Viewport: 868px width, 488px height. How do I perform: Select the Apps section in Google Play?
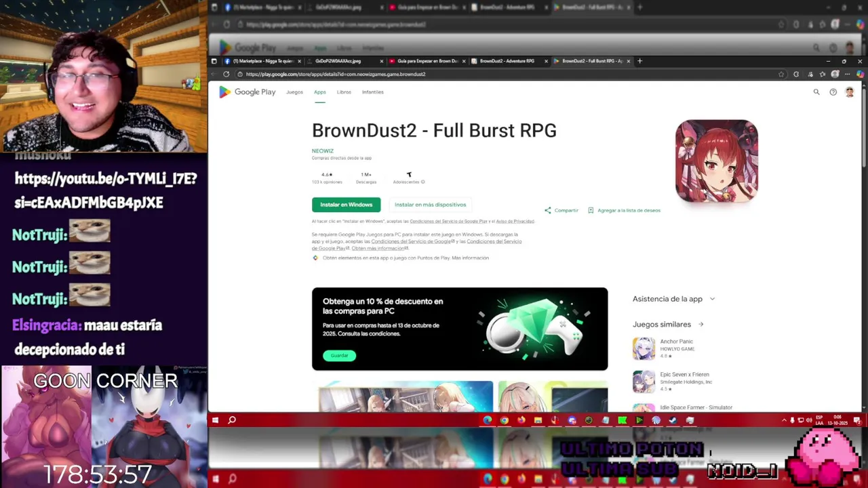pos(319,92)
